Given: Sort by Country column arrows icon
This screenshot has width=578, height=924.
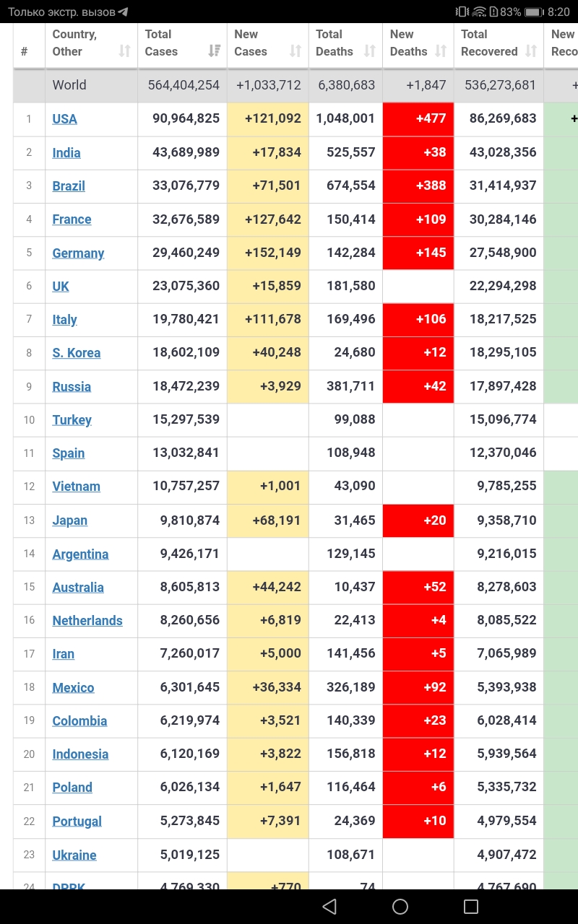Looking at the screenshot, I should 125,51.
